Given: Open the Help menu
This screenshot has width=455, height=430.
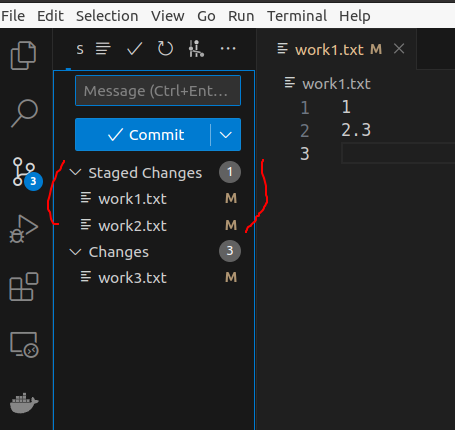Looking at the screenshot, I should click(x=355, y=16).
